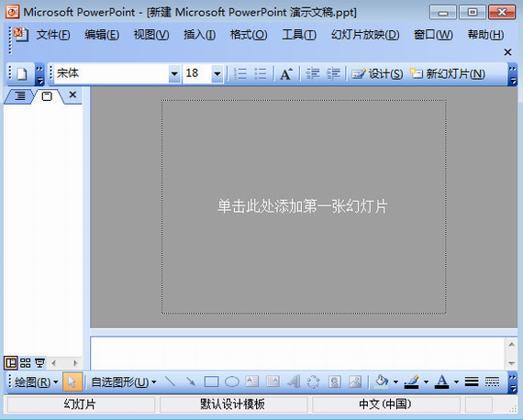Click the Increase Indent icon

click(333, 73)
